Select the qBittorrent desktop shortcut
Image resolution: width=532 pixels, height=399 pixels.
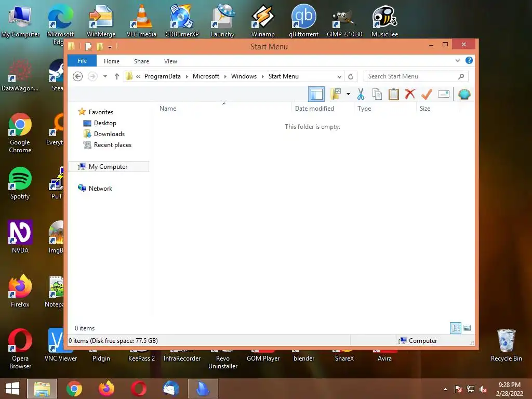[x=303, y=21]
